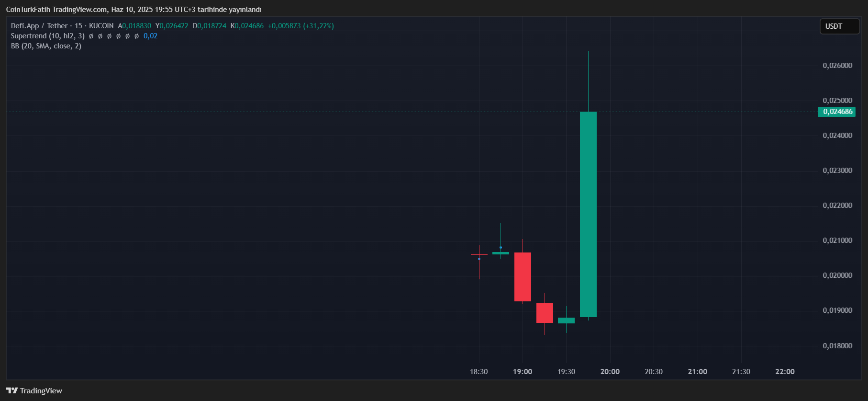This screenshot has height=401, width=868.
Task: Click the BB (20, SMA, close, 2) indicator legend
Action: 46,46
